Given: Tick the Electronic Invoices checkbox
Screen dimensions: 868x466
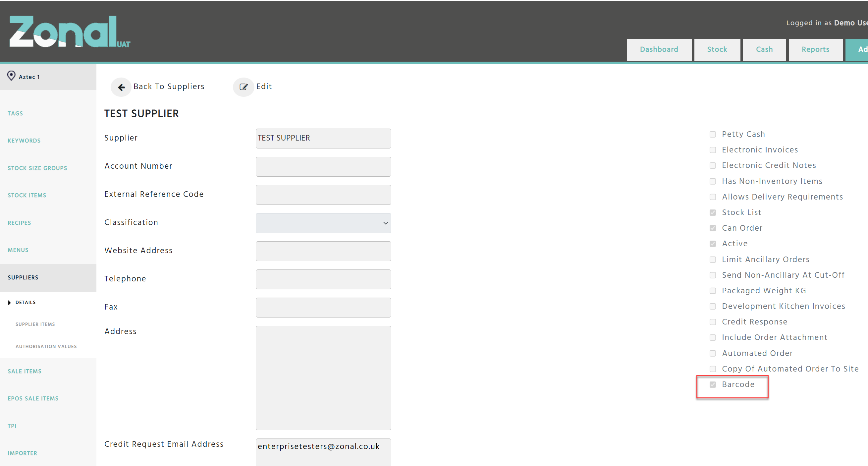Looking at the screenshot, I should point(712,150).
